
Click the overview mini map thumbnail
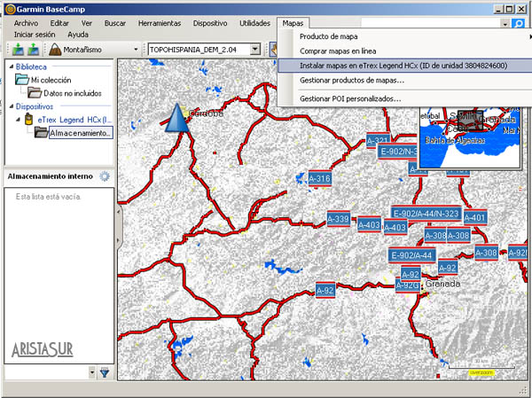[x=470, y=137]
